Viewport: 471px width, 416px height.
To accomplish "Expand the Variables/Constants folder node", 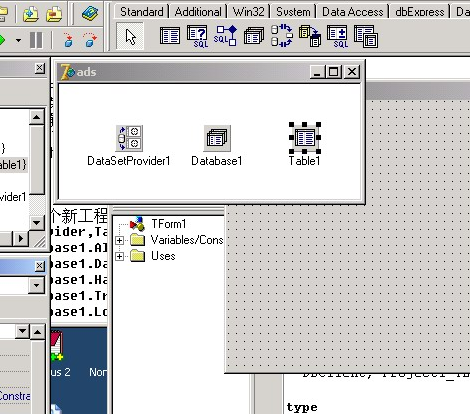I will (x=119, y=240).
